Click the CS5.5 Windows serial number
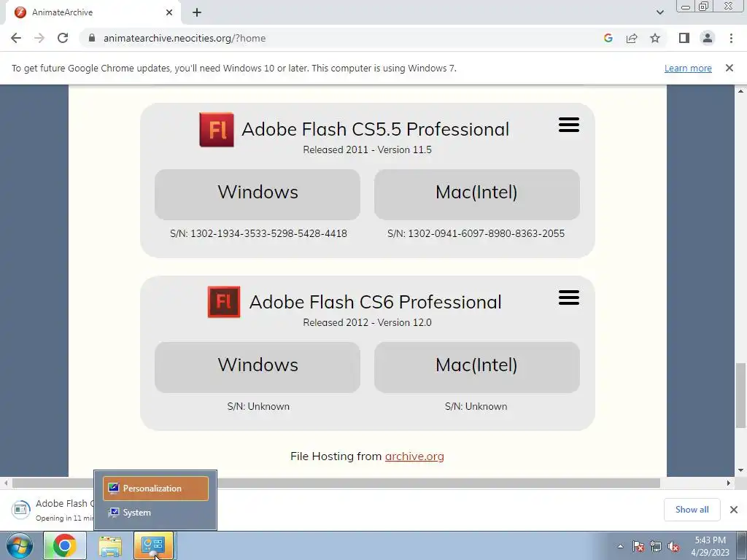 (258, 233)
